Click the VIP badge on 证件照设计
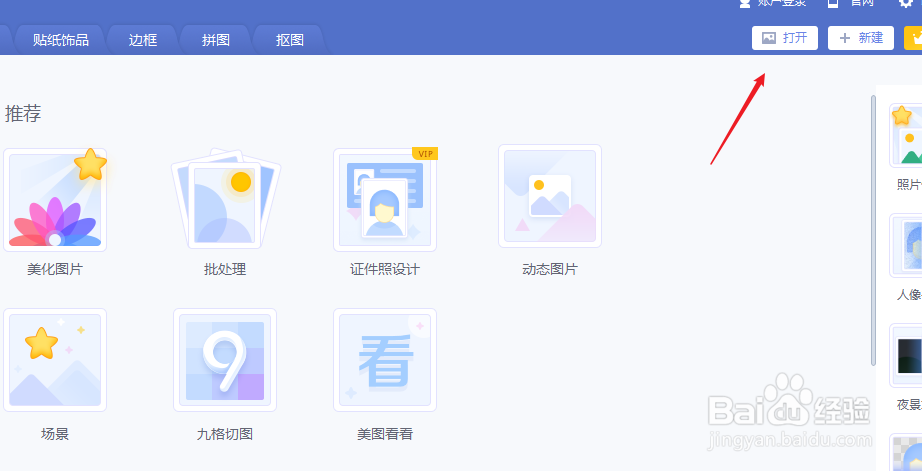The image size is (922, 471). (425, 153)
